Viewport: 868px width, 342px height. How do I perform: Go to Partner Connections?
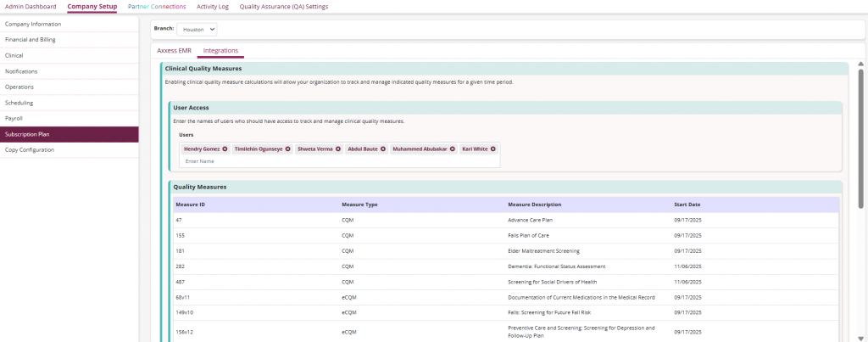click(x=155, y=6)
